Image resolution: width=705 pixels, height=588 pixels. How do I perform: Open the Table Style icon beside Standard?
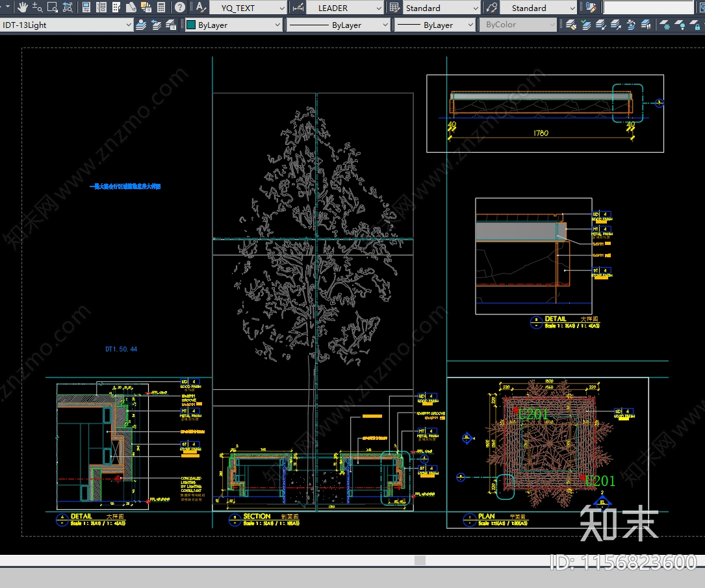click(x=394, y=8)
